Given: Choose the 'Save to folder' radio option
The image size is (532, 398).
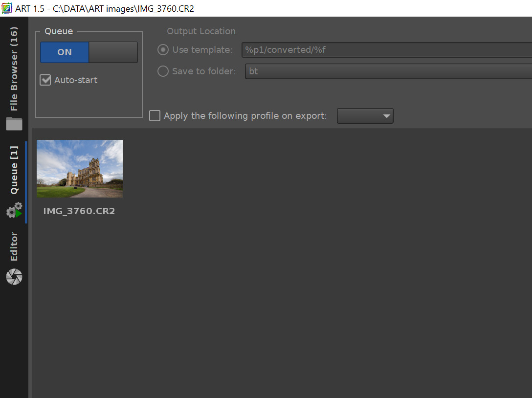Looking at the screenshot, I should click(163, 71).
